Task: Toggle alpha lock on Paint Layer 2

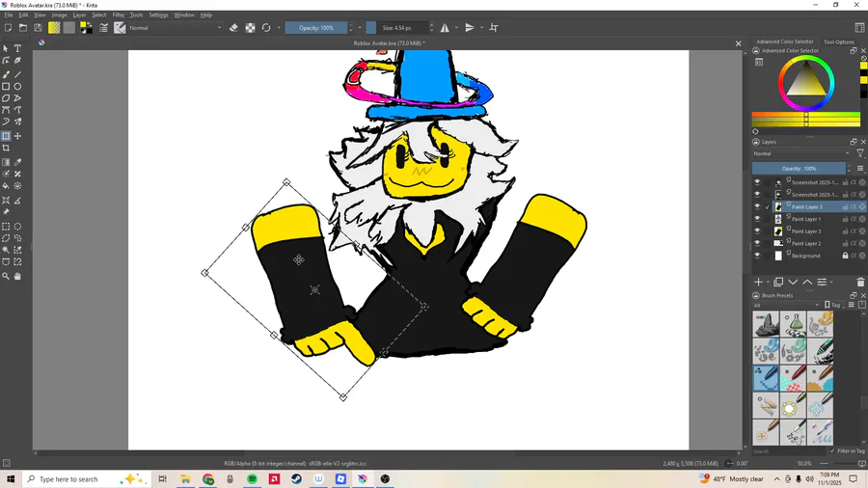Action: coord(862,243)
